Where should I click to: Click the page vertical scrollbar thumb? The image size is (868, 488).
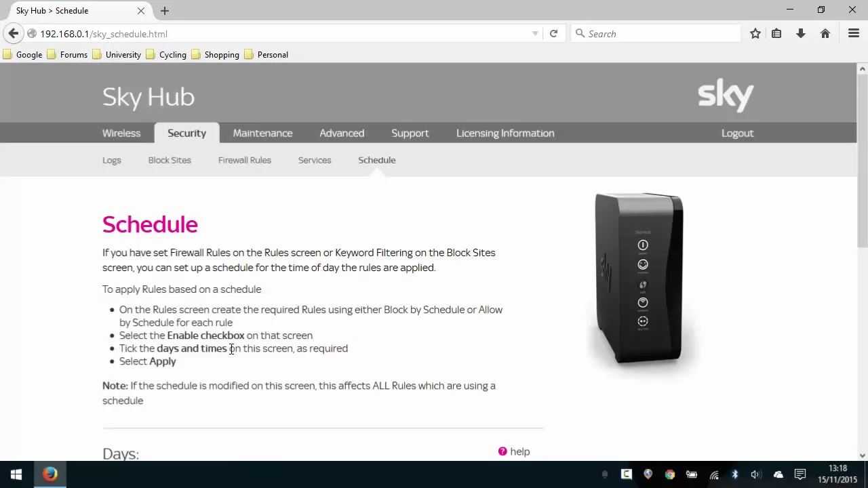click(862, 161)
